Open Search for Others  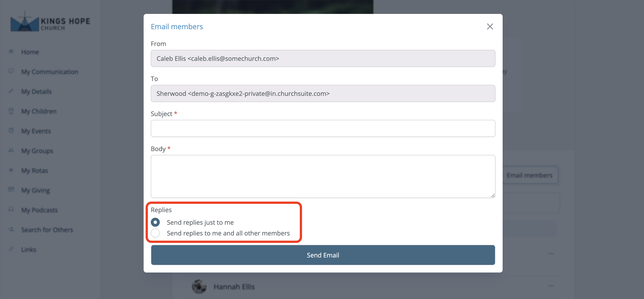point(47,230)
